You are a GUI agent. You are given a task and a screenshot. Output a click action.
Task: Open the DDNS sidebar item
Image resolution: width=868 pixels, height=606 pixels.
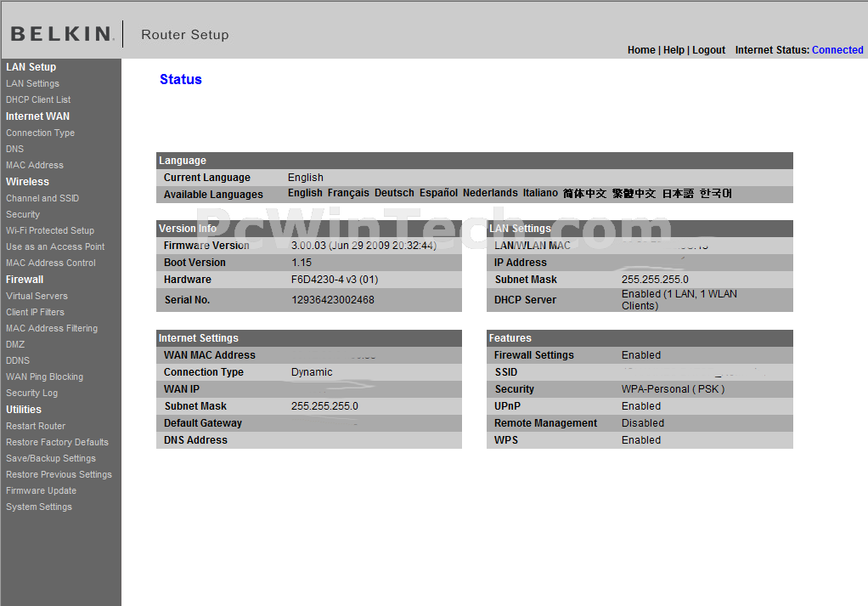coord(18,360)
